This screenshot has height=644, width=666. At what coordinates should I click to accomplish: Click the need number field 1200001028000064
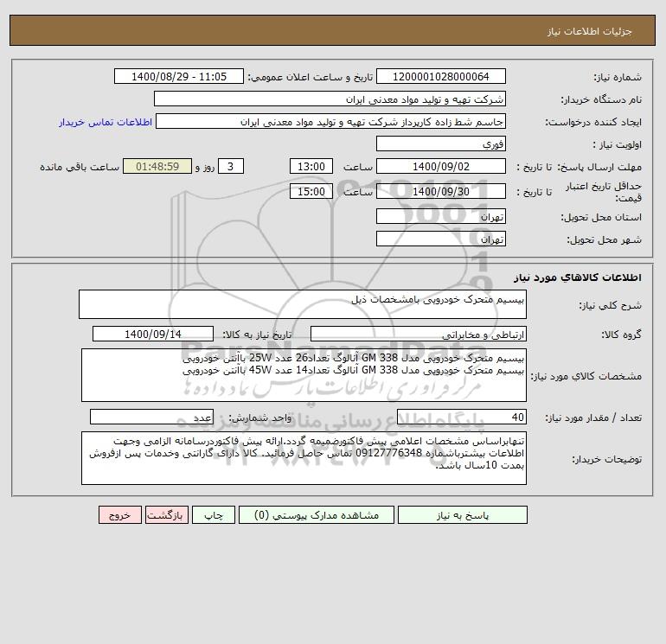click(441, 76)
